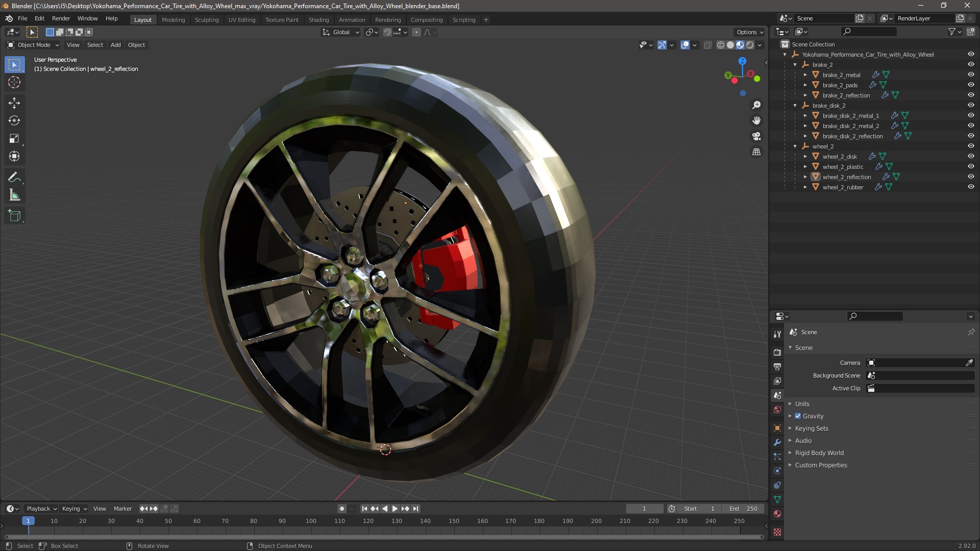Expand the wheel_2_plastic object
Screen dimensions: 980x551
click(805, 167)
